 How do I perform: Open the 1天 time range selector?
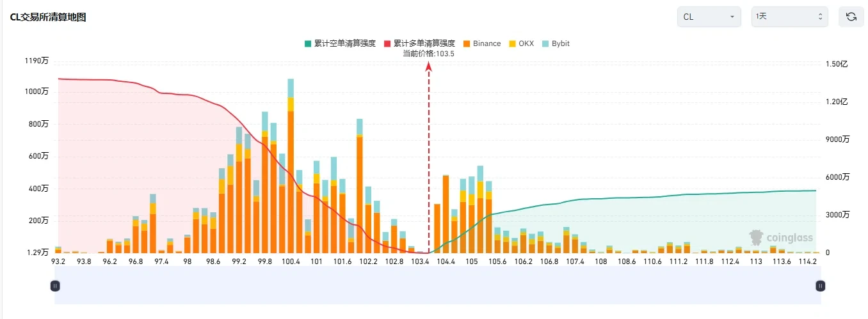[789, 17]
